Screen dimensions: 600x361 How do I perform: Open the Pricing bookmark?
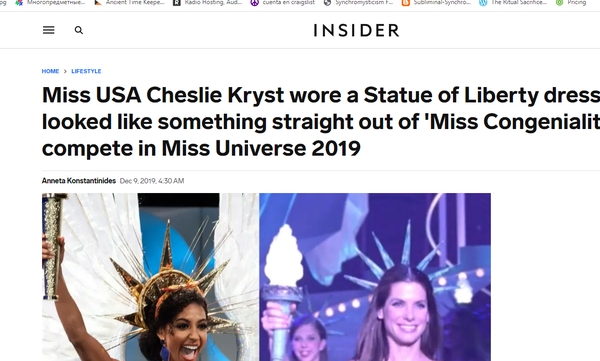(x=571, y=2)
